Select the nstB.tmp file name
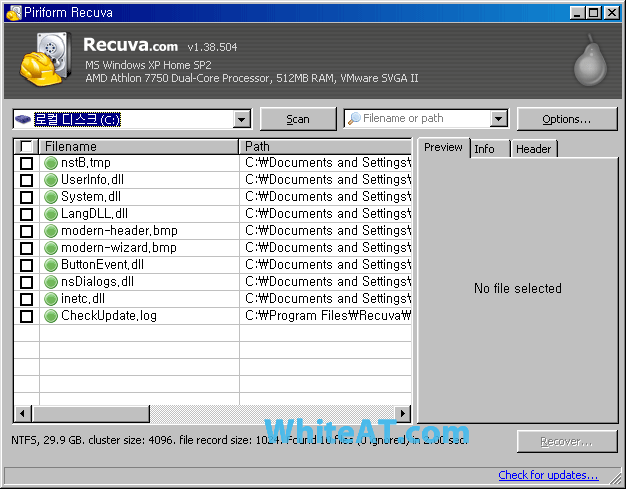 86,163
